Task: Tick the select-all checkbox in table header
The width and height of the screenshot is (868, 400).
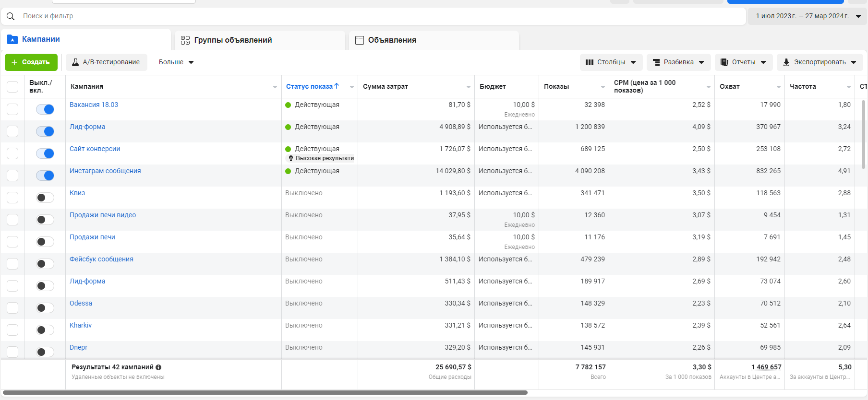Action: [12, 87]
